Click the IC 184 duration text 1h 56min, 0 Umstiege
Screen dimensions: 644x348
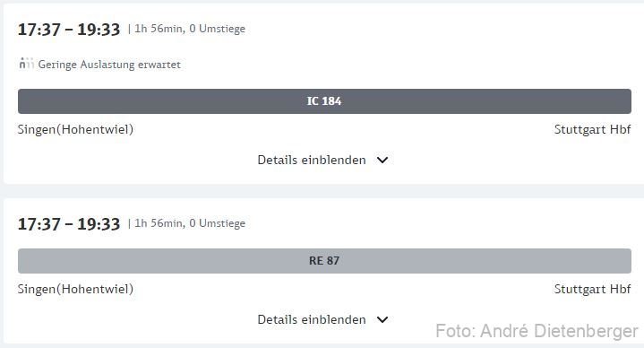190,29
